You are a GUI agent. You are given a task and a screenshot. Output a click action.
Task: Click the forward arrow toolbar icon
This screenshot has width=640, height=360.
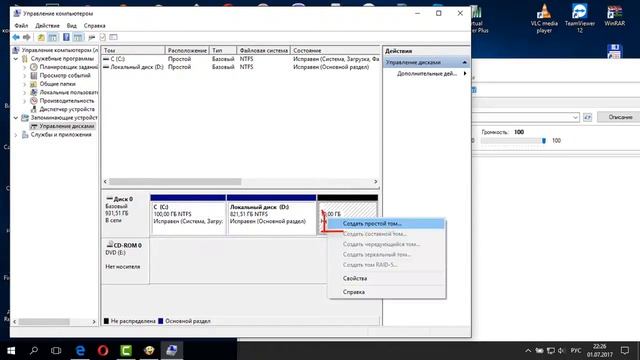point(27,37)
